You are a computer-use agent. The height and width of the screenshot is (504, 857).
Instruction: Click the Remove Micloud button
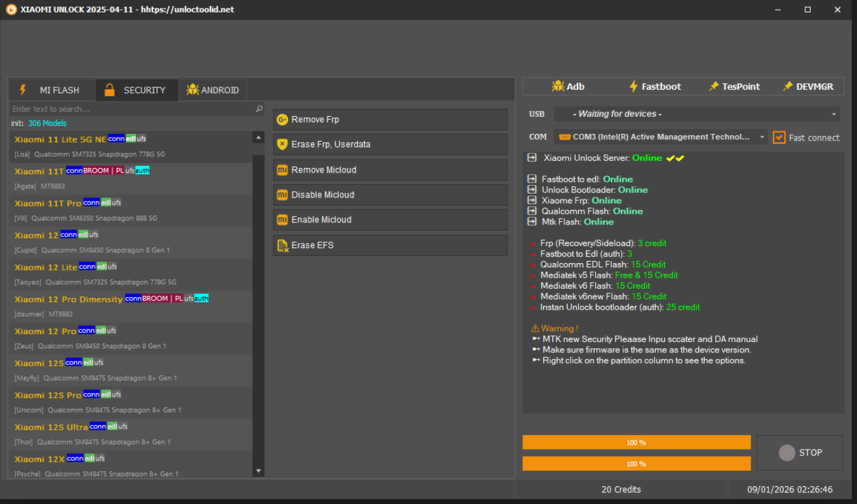(x=390, y=170)
